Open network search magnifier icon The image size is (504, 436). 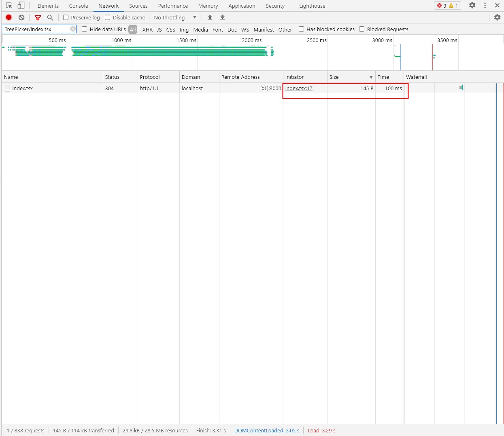tap(50, 17)
